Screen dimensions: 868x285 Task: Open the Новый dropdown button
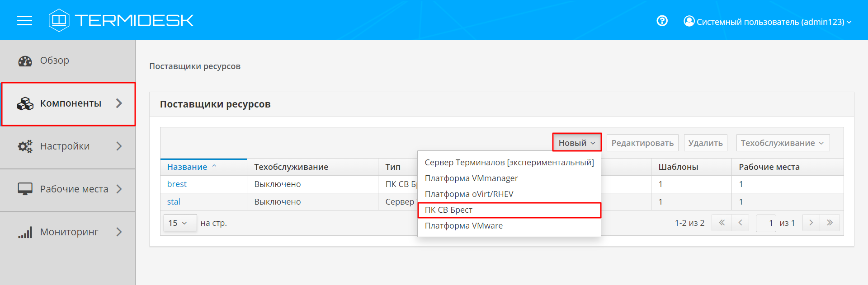[577, 143]
